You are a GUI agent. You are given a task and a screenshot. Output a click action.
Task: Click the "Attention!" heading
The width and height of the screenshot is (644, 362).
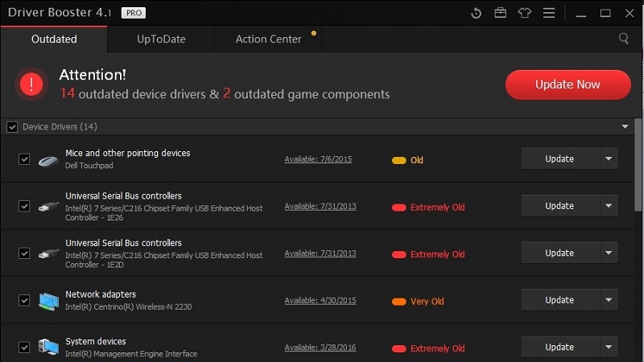tap(93, 75)
